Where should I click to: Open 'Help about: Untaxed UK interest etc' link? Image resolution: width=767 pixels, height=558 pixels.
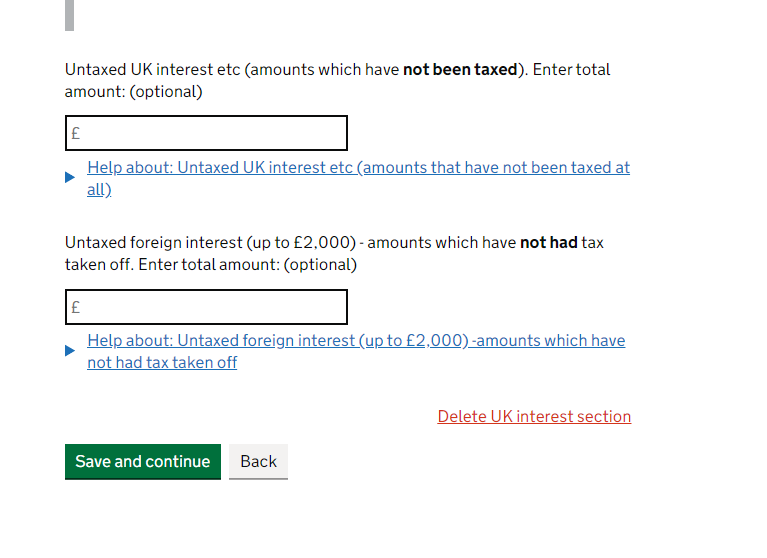[358, 168]
